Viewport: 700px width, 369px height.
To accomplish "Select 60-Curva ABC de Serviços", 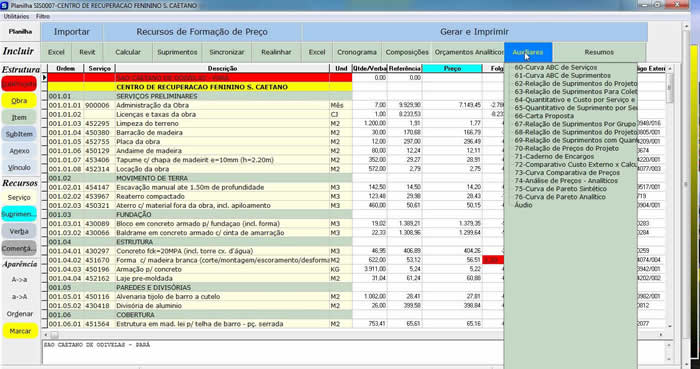I will (x=555, y=67).
